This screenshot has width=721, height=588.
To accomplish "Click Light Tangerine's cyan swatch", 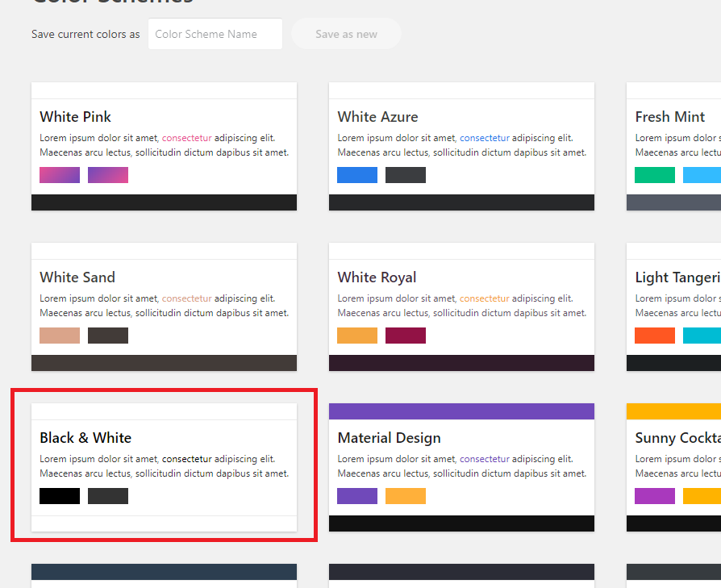I will (x=702, y=336).
